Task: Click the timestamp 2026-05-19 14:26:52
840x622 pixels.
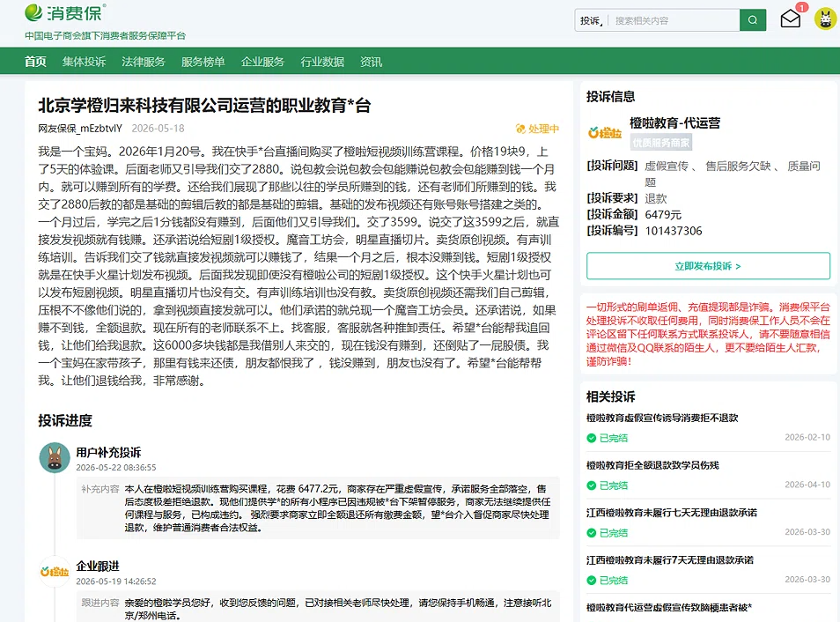Action: [x=116, y=581]
